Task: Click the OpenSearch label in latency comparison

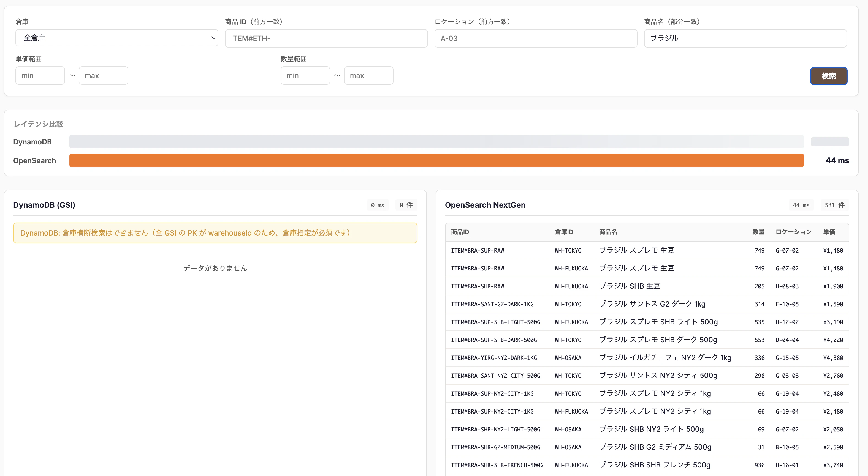Action: 34,160
